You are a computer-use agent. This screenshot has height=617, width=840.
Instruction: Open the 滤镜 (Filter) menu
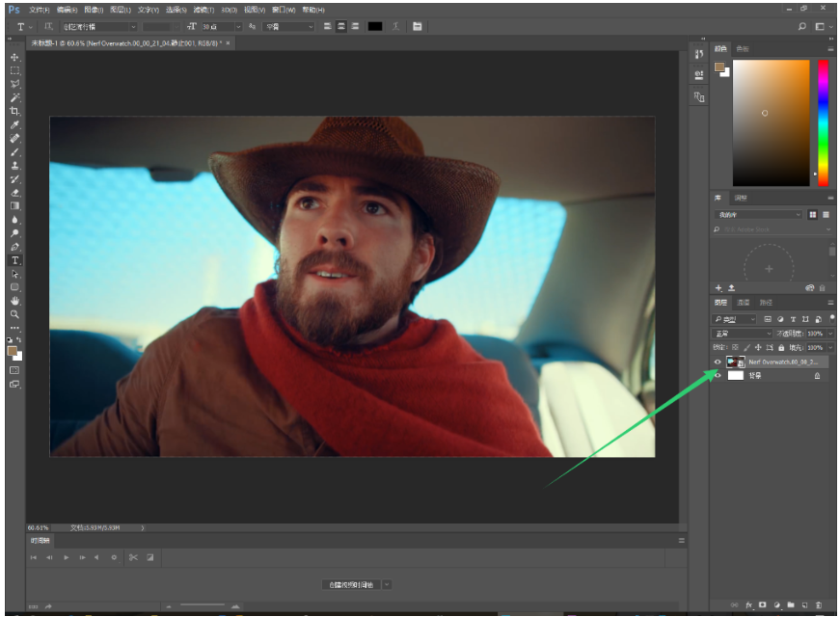pyautogui.click(x=203, y=9)
